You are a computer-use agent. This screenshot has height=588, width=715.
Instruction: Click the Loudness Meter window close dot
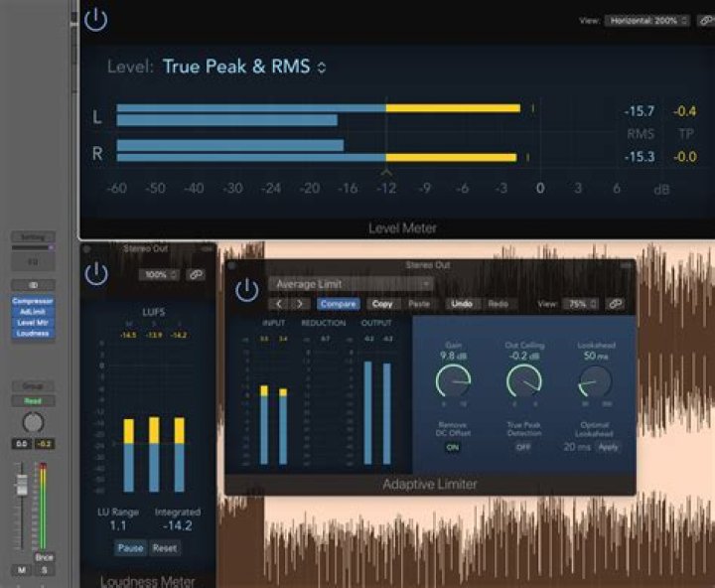coord(86,248)
